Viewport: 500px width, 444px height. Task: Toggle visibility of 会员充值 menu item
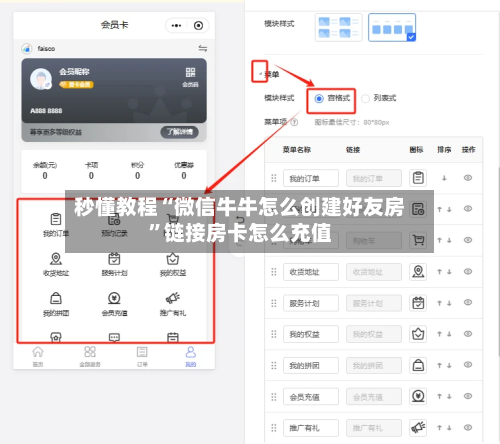coord(468,396)
